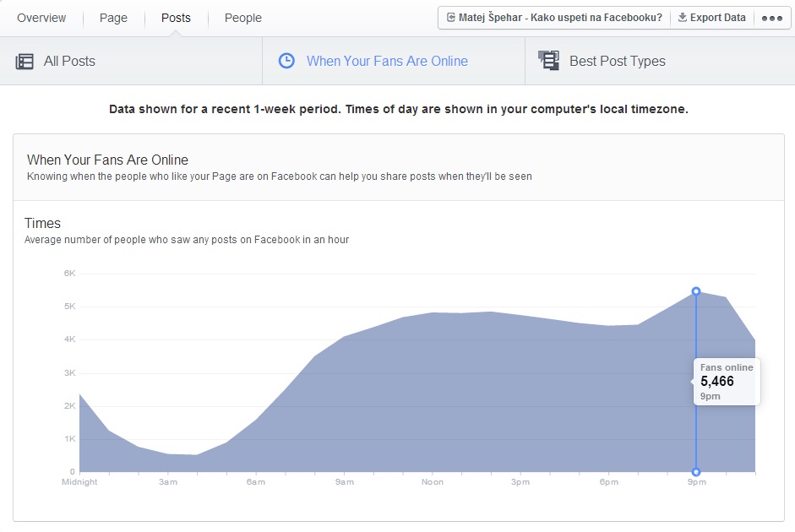Click the 'Times' chart heading
This screenshot has width=795, height=532.
[x=42, y=224]
